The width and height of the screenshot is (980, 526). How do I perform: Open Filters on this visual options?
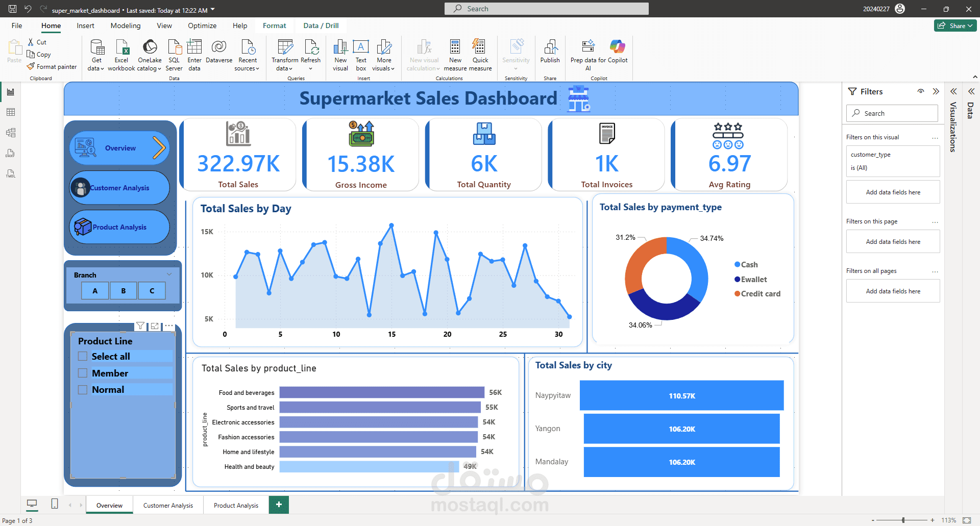tap(935, 138)
